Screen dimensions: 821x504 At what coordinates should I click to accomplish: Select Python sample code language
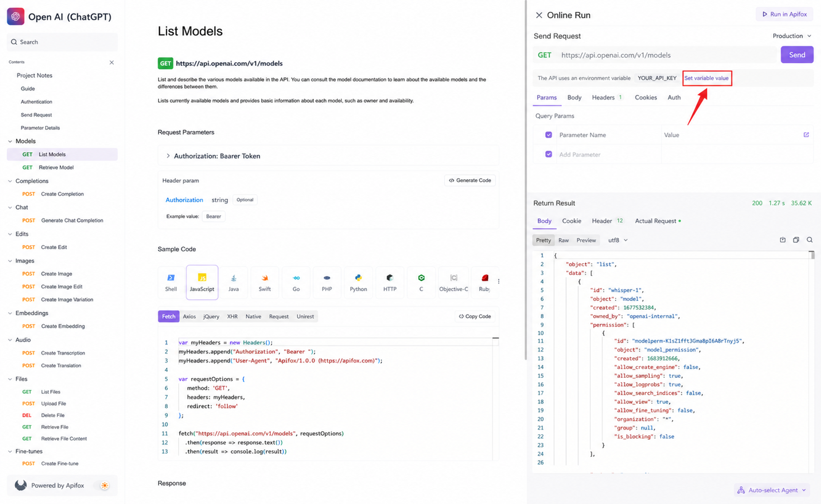click(x=358, y=282)
